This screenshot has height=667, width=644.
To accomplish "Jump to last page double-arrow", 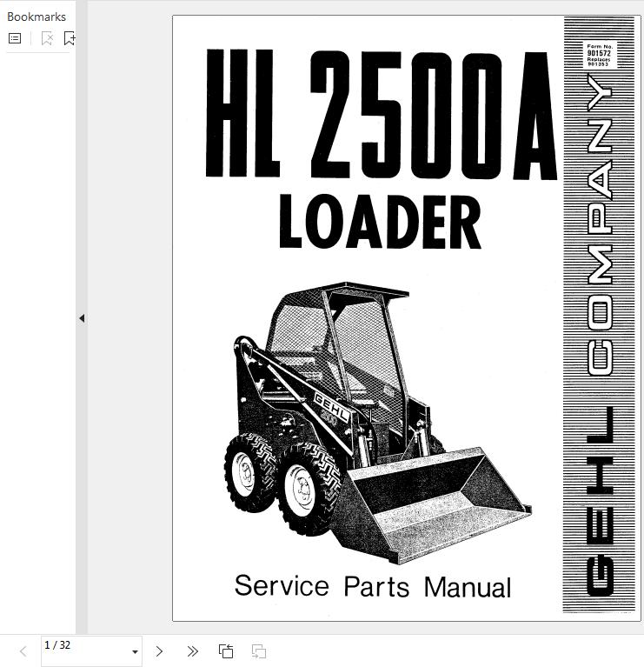I will [x=192, y=651].
